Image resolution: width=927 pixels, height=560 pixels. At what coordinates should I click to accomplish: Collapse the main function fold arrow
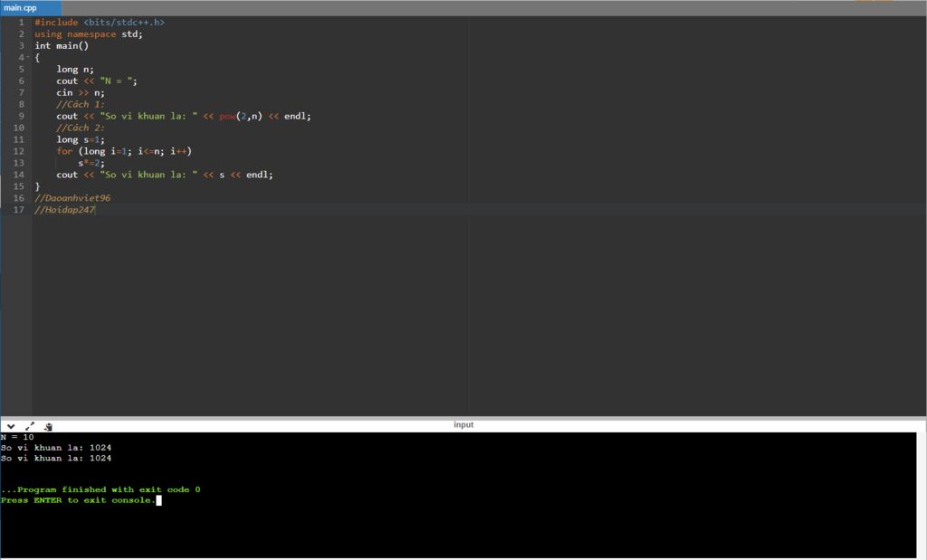coord(28,57)
